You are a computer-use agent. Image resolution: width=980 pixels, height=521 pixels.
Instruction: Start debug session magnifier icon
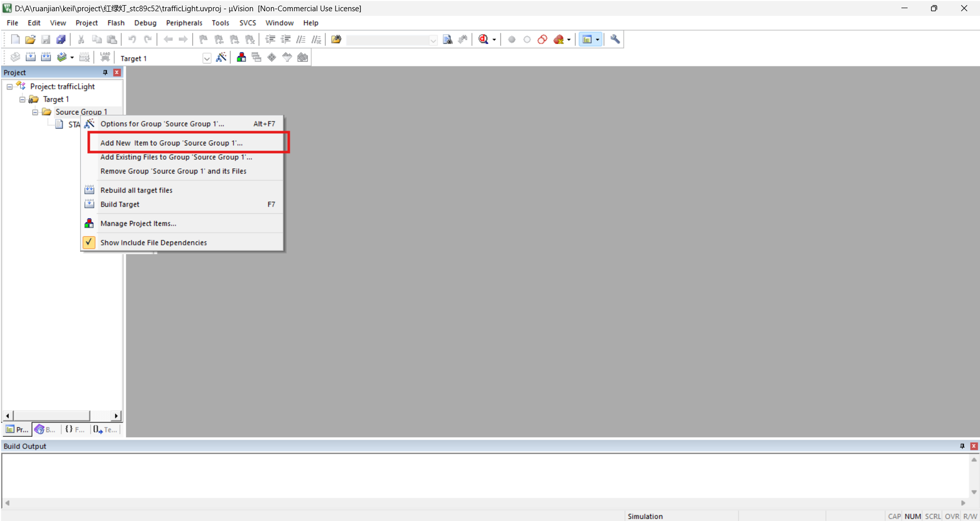pos(483,39)
